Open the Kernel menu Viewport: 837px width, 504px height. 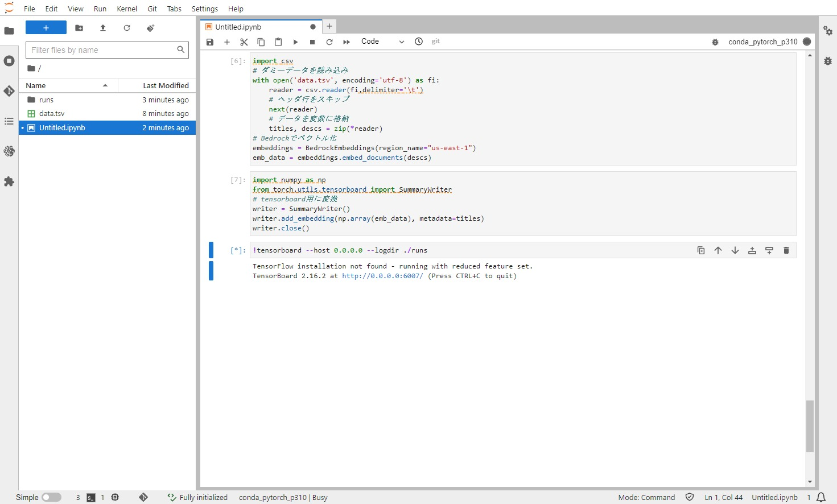[127, 9]
